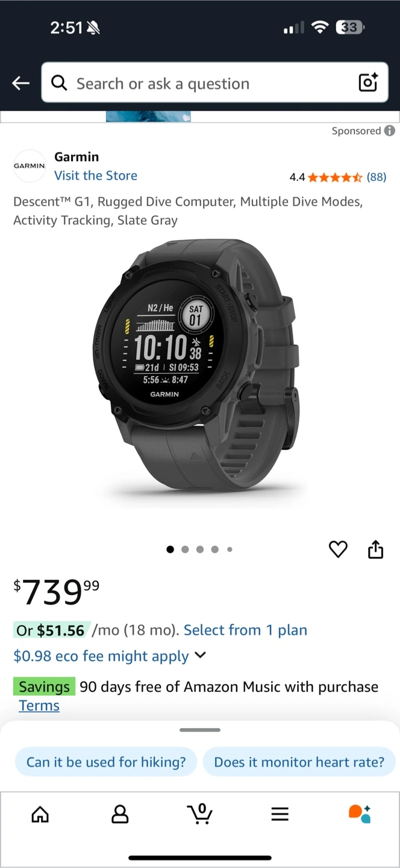Tap 'Does it monitor heart rate?' suggestion
Screen dimensions: 400x868
[299, 762]
